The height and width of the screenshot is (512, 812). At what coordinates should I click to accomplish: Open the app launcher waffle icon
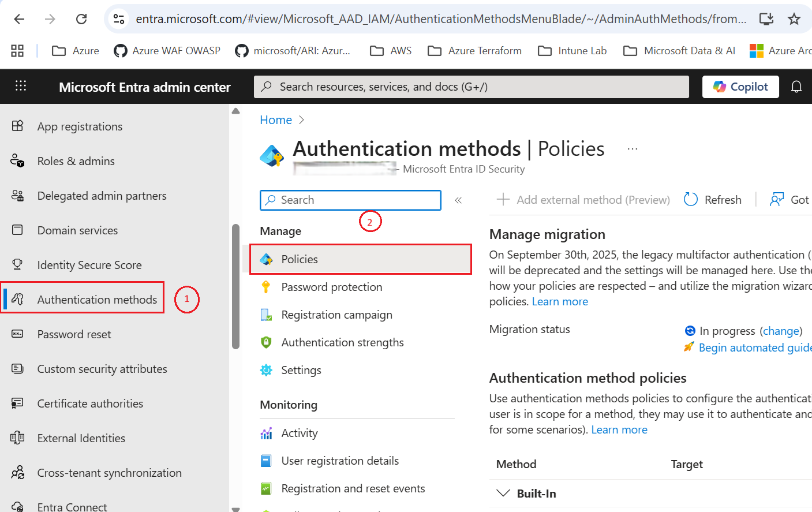coord(21,86)
